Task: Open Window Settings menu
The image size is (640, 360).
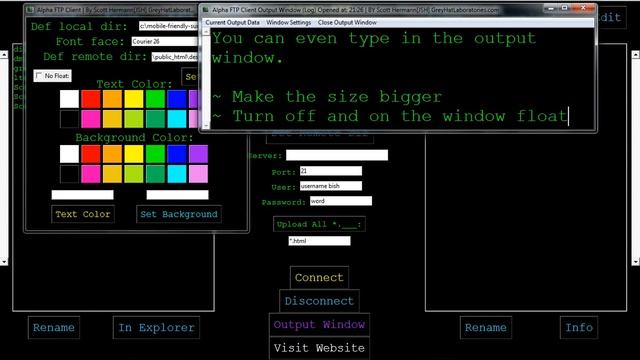Action: [289, 22]
